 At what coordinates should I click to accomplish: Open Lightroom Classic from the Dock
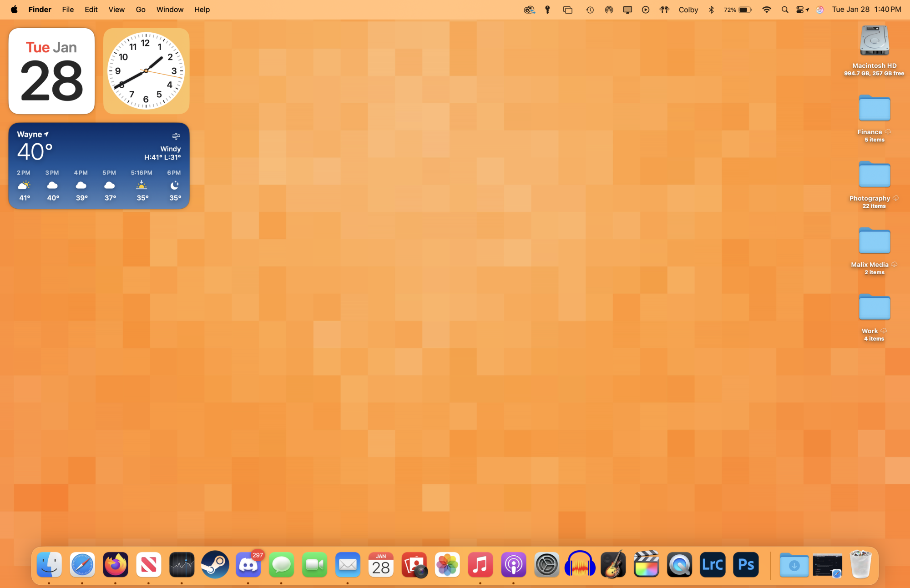(712, 565)
